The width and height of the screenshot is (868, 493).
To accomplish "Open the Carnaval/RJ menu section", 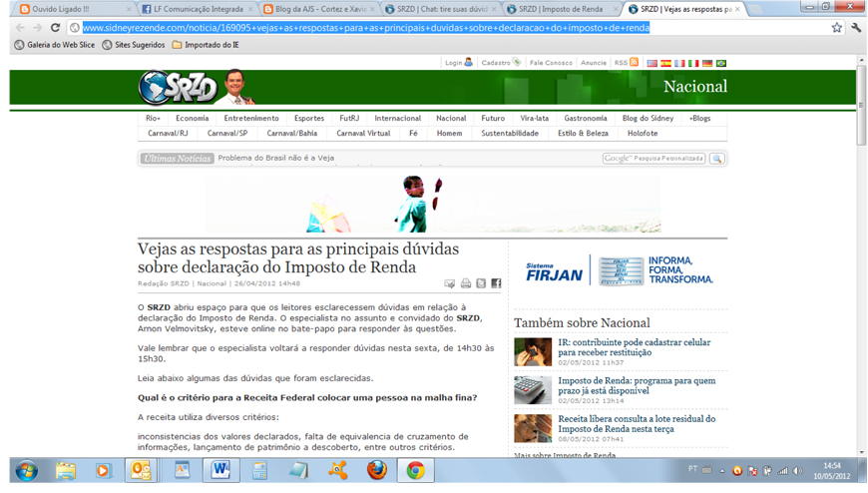I will [x=168, y=133].
